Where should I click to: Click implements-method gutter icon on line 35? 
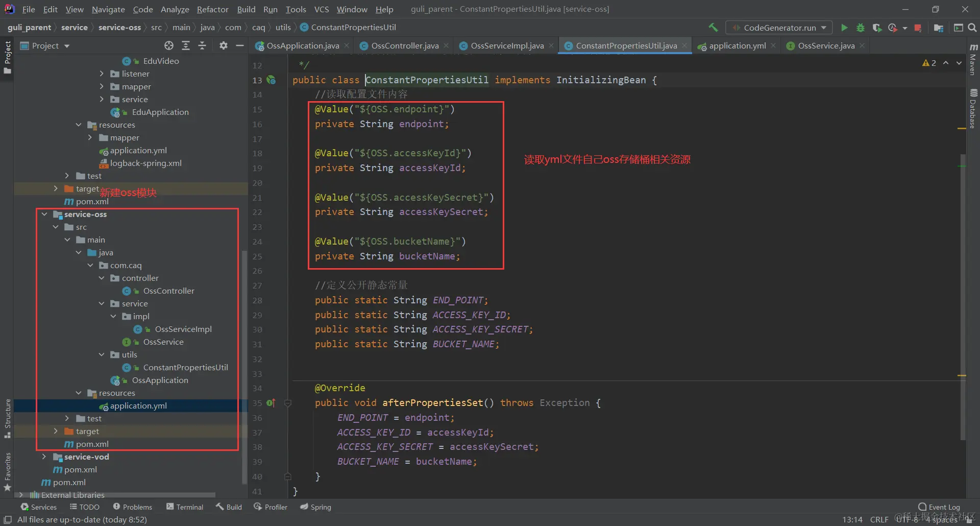pyautogui.click(x=271, y=403)
